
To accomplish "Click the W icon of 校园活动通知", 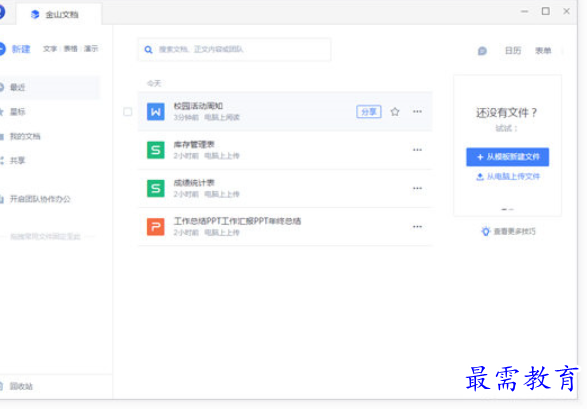I will tap(155, 112).
